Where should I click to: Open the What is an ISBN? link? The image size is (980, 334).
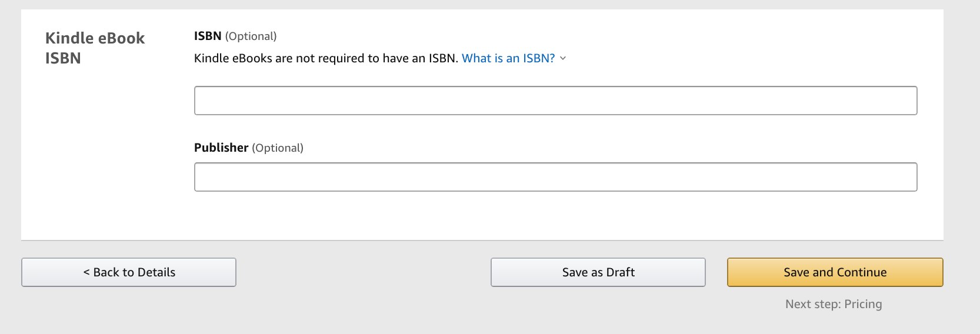point(508,58)
